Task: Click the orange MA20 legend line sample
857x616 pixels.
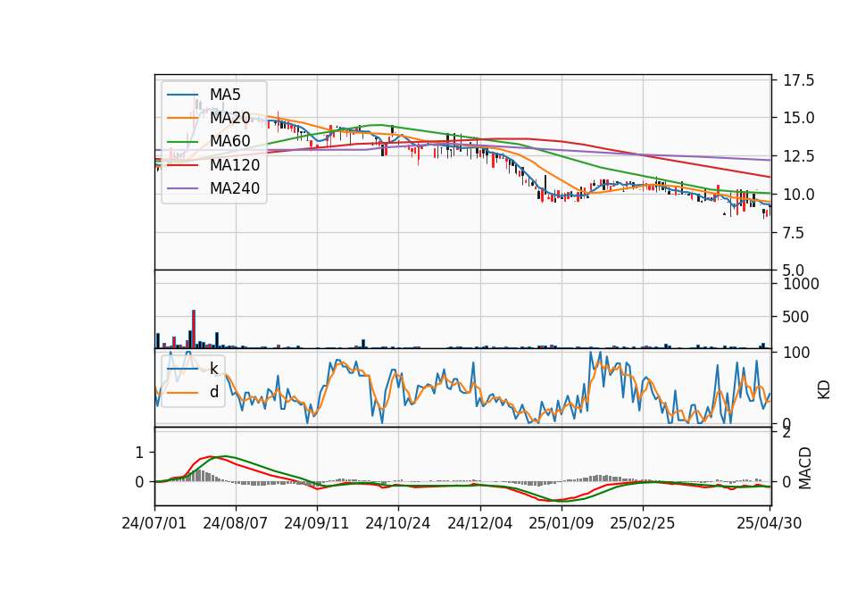Action: [x=182, y=118]
